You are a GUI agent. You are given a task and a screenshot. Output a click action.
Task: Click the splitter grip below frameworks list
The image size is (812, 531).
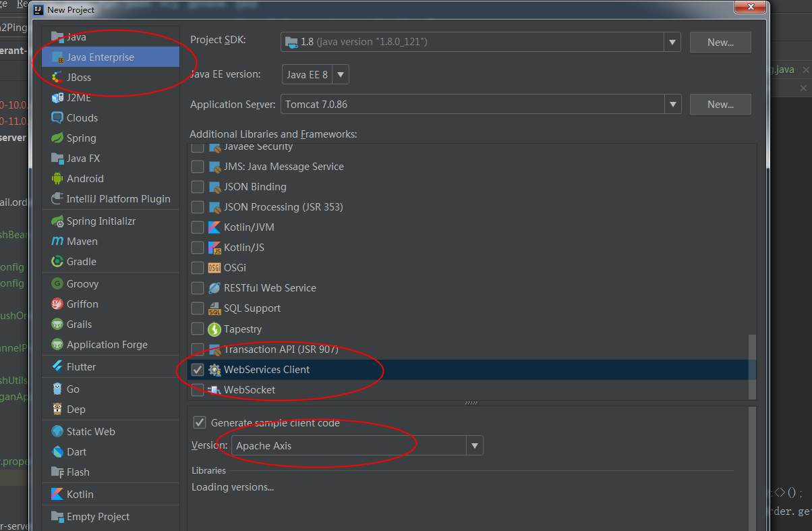click(471, 403)
